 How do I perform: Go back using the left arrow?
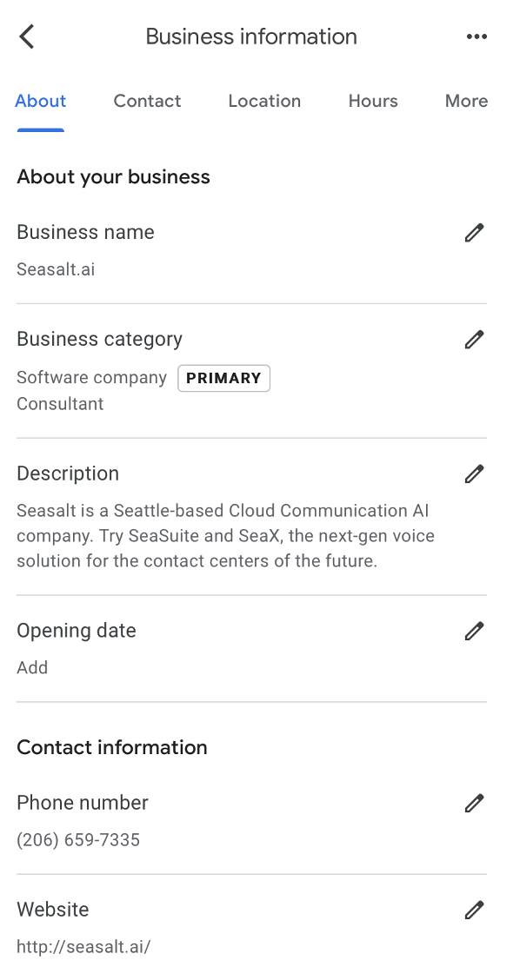click(x=26, y=36)
